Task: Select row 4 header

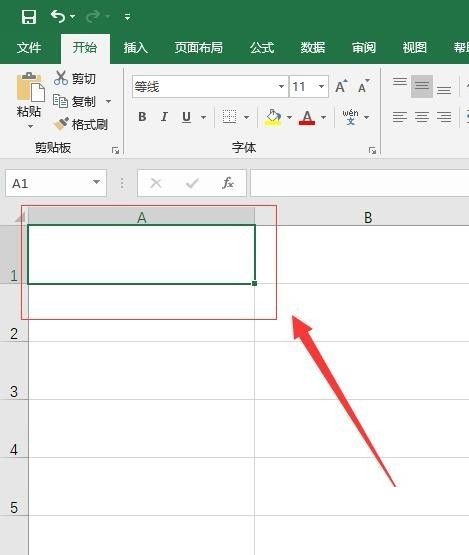Action: pyautogui.click(x=13, y=429)
